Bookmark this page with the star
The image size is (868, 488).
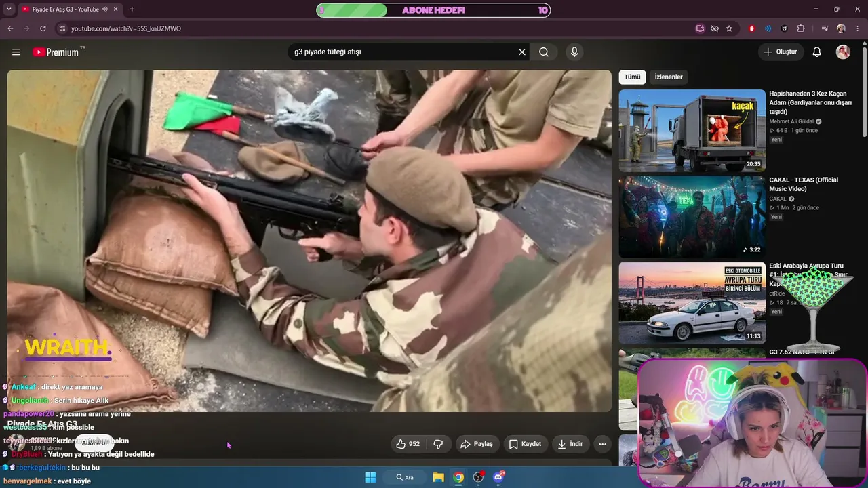[729, 28]
